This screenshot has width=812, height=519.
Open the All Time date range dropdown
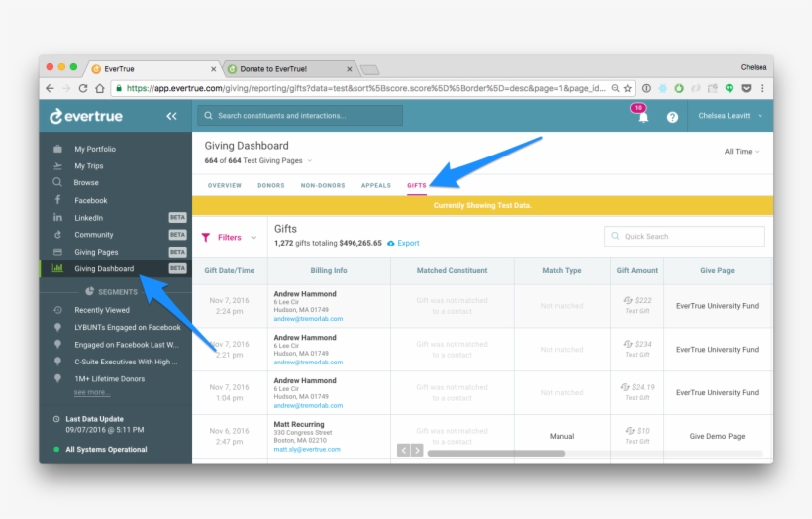coord(742,152)
